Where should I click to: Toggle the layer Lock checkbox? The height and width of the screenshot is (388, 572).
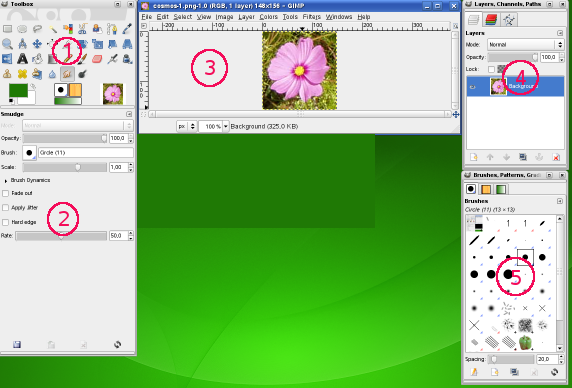click(x=491, y=69)
